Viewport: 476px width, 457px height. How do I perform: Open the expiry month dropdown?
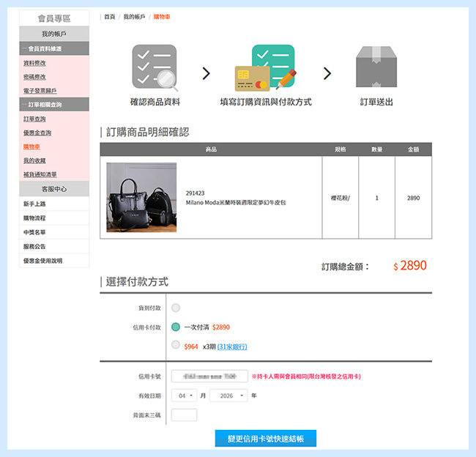click(187, 395)
